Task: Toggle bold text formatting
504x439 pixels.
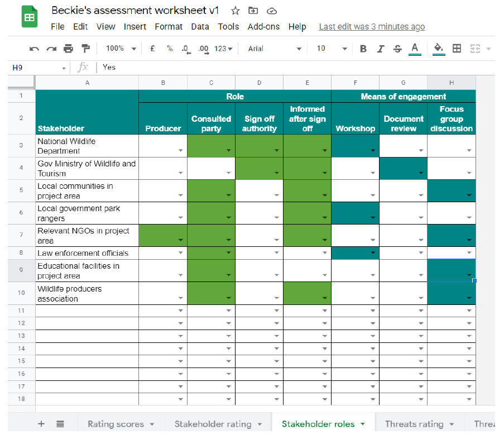Action: click(x=363, y=49)
